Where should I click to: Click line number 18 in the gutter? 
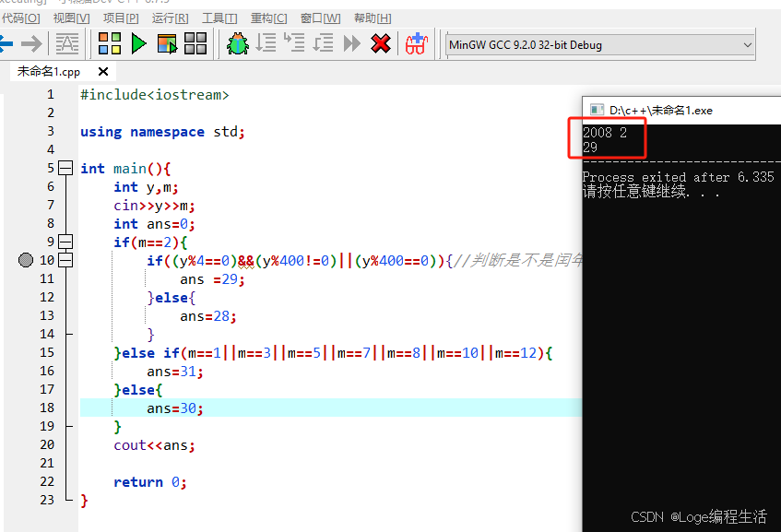pos(47,408)
